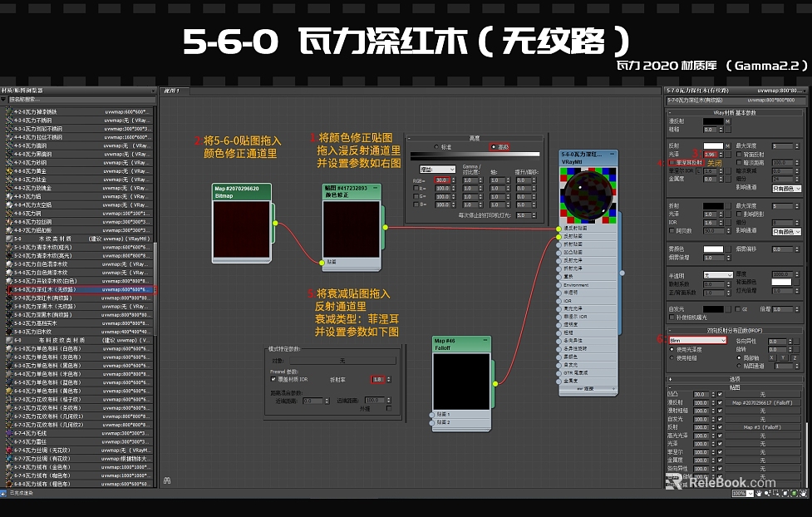Screen dimensions: 812x517
Task: Click the pan hand tool icon
Action: (759, 494)
